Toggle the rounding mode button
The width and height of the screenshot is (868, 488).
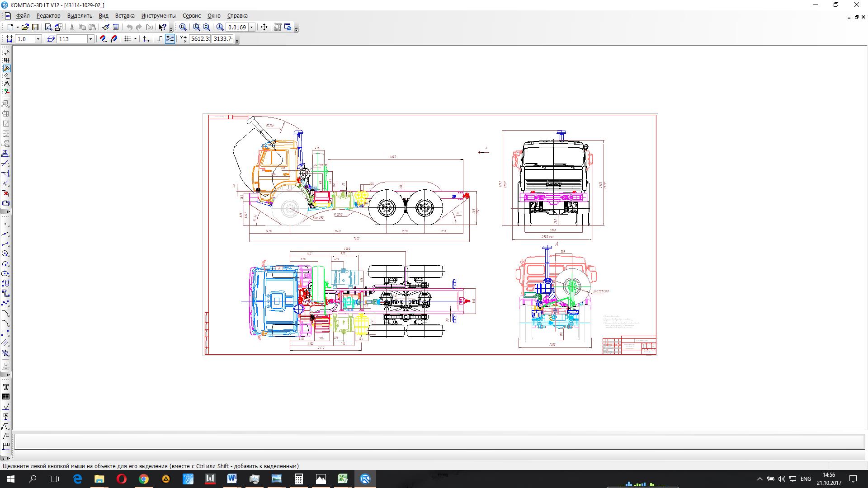click(x=170, y=39)
